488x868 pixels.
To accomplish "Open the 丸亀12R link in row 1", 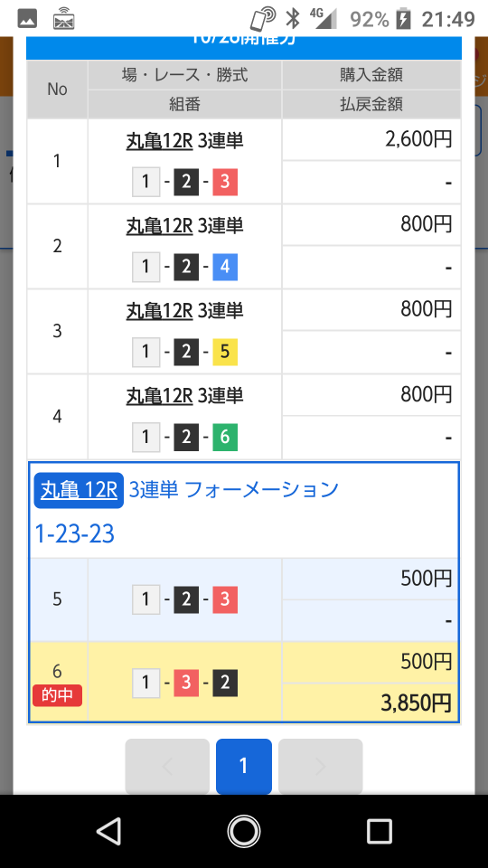I will coord(159,141).
